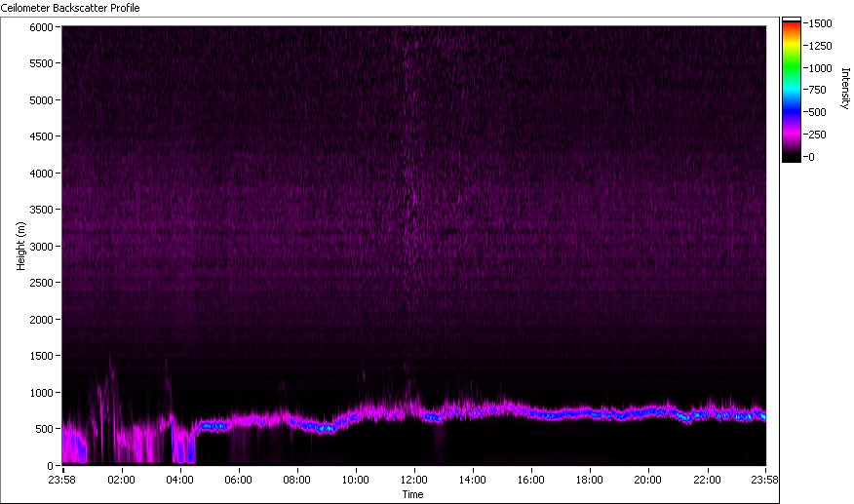Click the 02:00 time axis label
This screenshot has width=854, height=504.
(x=121, y=480)
